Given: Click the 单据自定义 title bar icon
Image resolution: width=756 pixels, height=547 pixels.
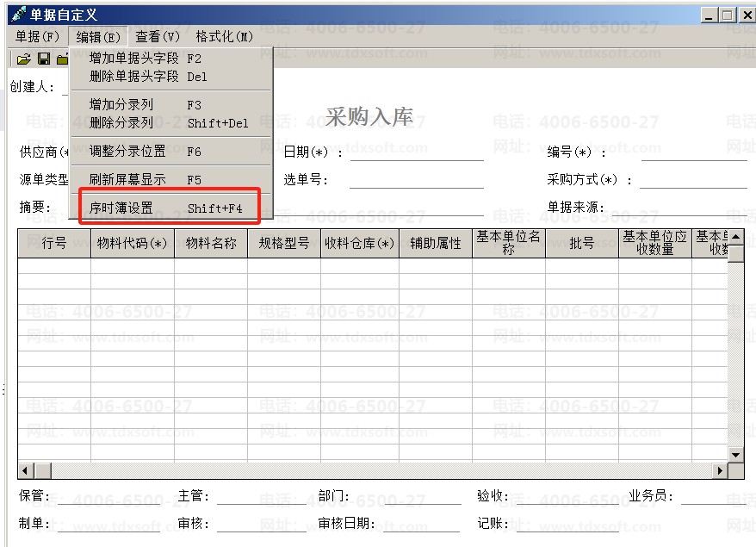Looking at the screenshot, I should (18, 15).
